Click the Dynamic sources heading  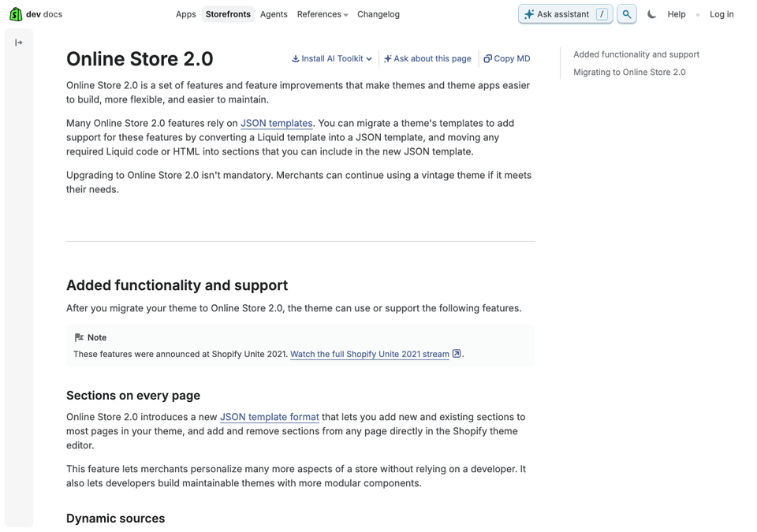[x=115, y=519]
